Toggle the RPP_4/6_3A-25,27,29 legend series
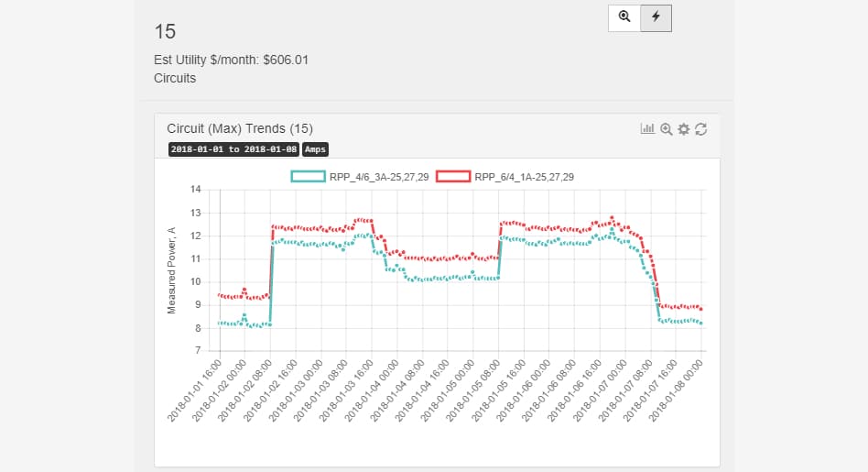Image resolution: width=868 pixels, height=472 pixels. [x=379, y=177]
